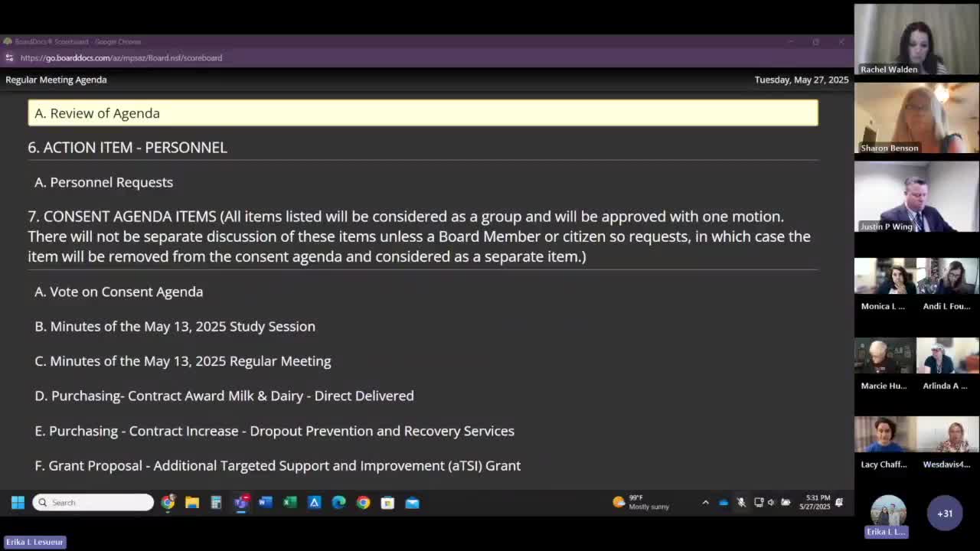Click the Regular Meeting Agenda title
This screenshot has height=551, width=980.
pyautogui.click(x=56, y=80)
